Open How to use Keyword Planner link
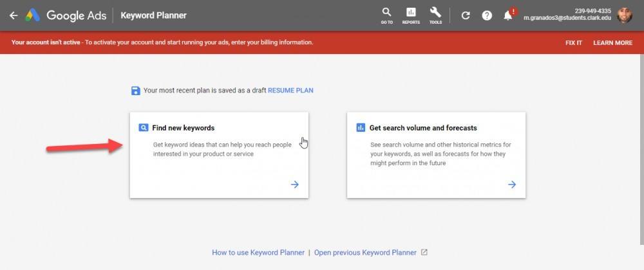This screenshot has width=644, height=270. click(258, 253)
